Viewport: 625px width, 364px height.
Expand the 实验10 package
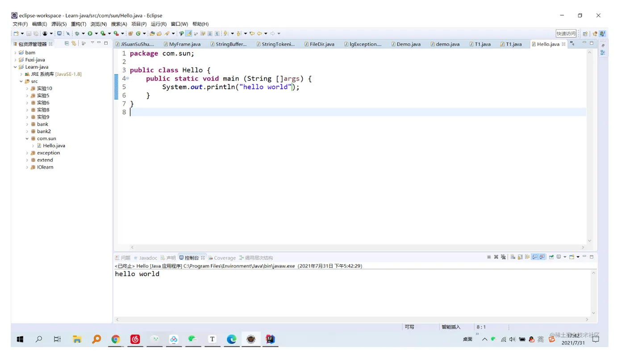coord(27,88)
